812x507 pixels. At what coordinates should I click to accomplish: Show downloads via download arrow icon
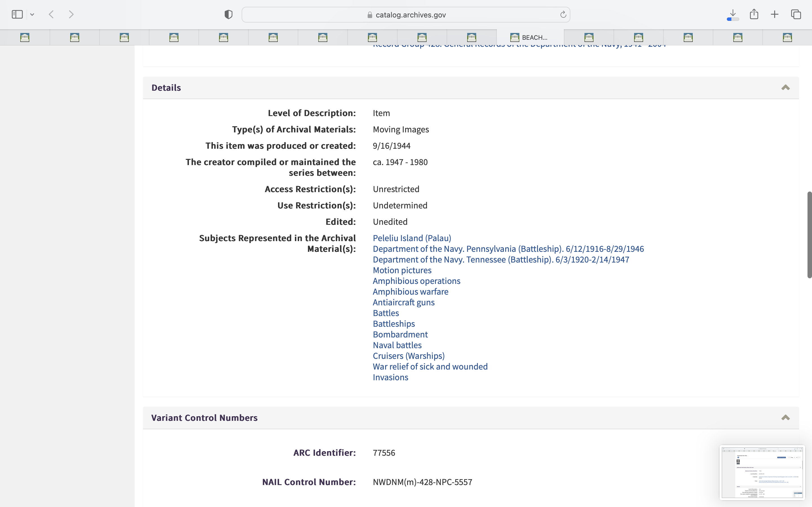[733, 14]
